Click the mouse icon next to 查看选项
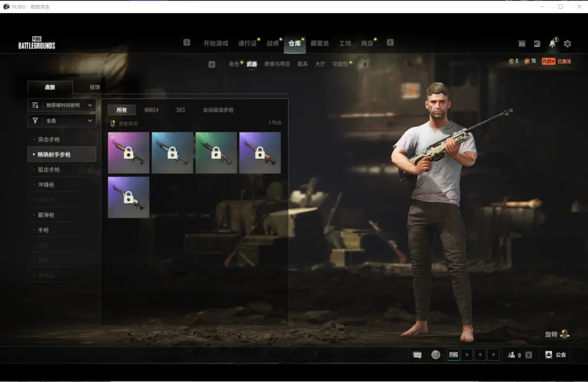The height and width of the screenshot is (382, 588). [113, 124]
